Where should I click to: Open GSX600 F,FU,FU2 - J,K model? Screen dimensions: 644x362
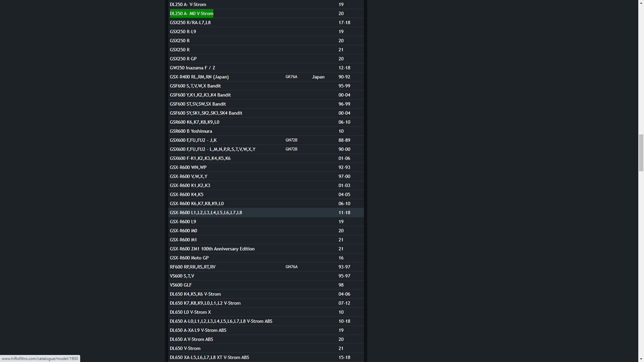[193, 140]
